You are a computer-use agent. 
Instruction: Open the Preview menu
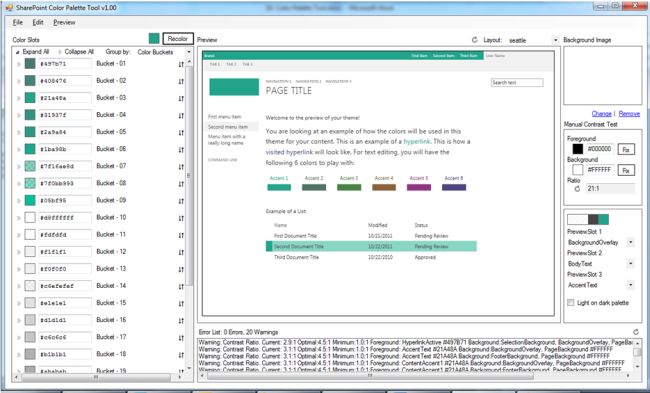[x=64, y=22]
